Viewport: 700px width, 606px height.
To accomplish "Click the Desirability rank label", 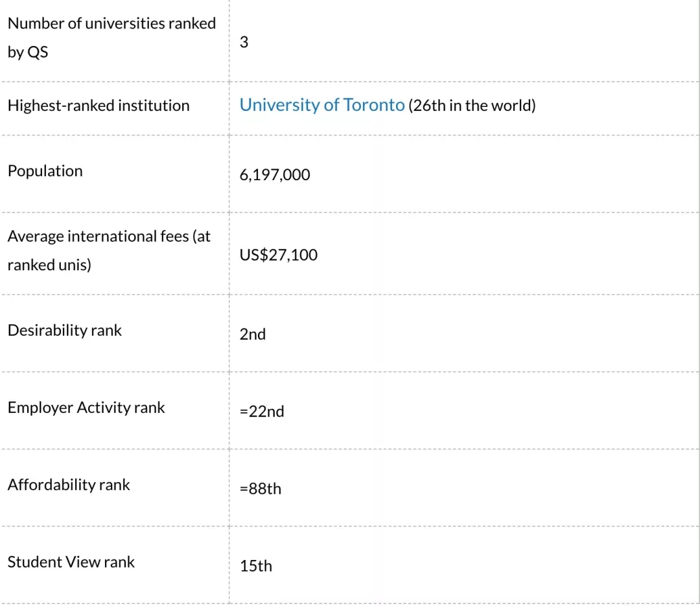I will coord(65,330).
